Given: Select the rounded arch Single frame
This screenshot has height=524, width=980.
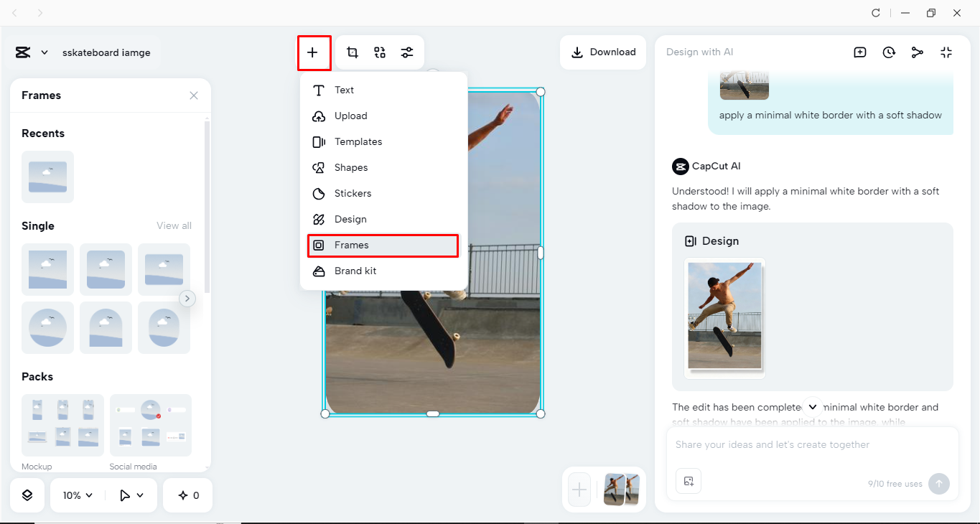Looking at the screenshot, I should point(164,327).
